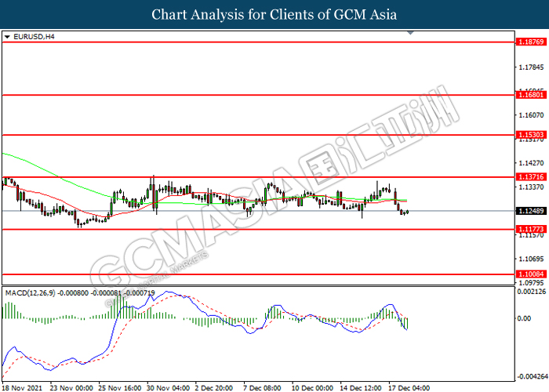Image resolution: width=549 pixels, height=392 pixels.
Task: Click the MACD 0.002126 scale value
Action: (532, 292)
